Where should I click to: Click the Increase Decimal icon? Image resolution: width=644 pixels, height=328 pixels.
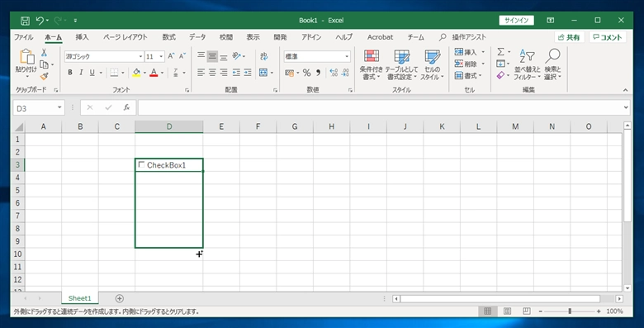tap(334, 73)
